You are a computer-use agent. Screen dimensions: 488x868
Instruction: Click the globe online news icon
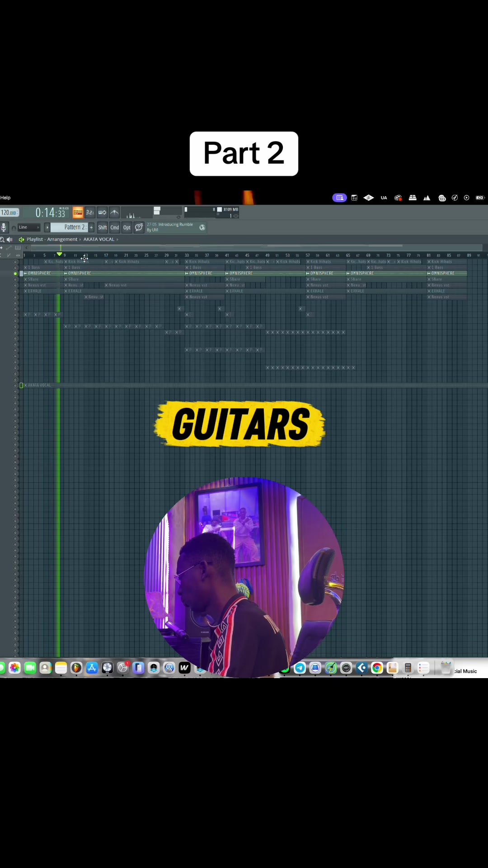(202, 227)
